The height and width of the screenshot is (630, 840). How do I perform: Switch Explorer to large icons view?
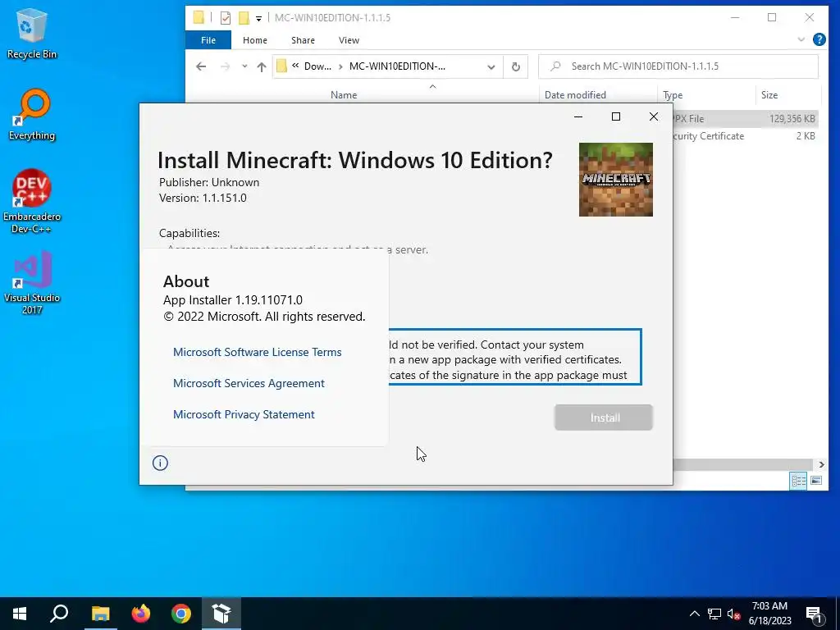[816, 481]
